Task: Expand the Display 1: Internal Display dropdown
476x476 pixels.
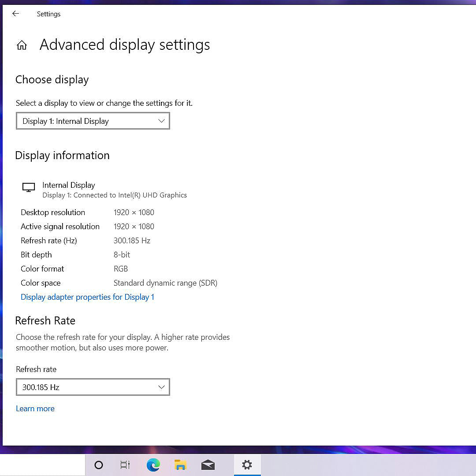Action: pos(93,121)
